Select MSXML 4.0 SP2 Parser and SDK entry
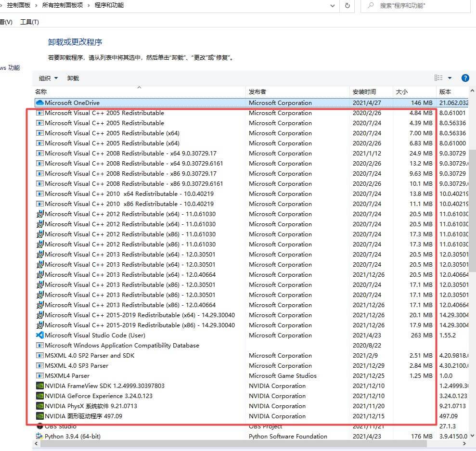 [x=251, y=355]
